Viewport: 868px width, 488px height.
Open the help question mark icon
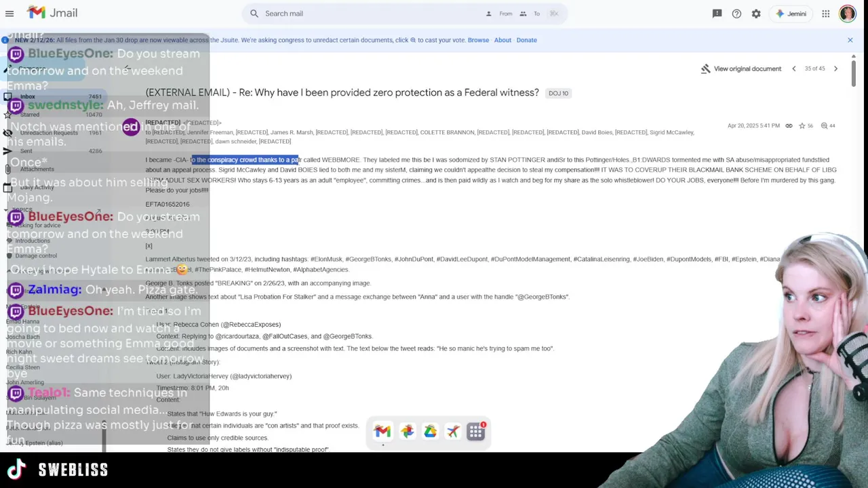(x=736, y=14)
